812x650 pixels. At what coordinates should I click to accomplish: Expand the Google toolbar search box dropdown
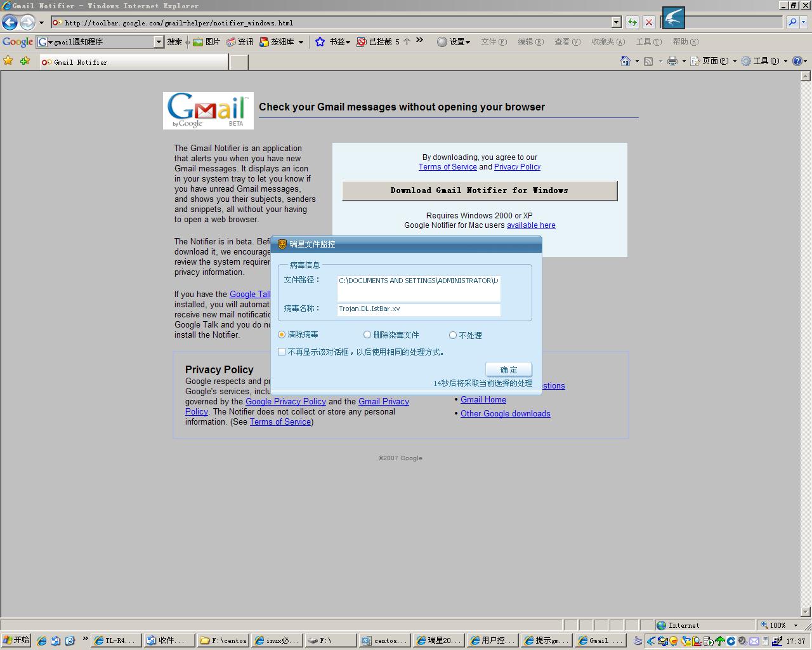pos(159,42)
